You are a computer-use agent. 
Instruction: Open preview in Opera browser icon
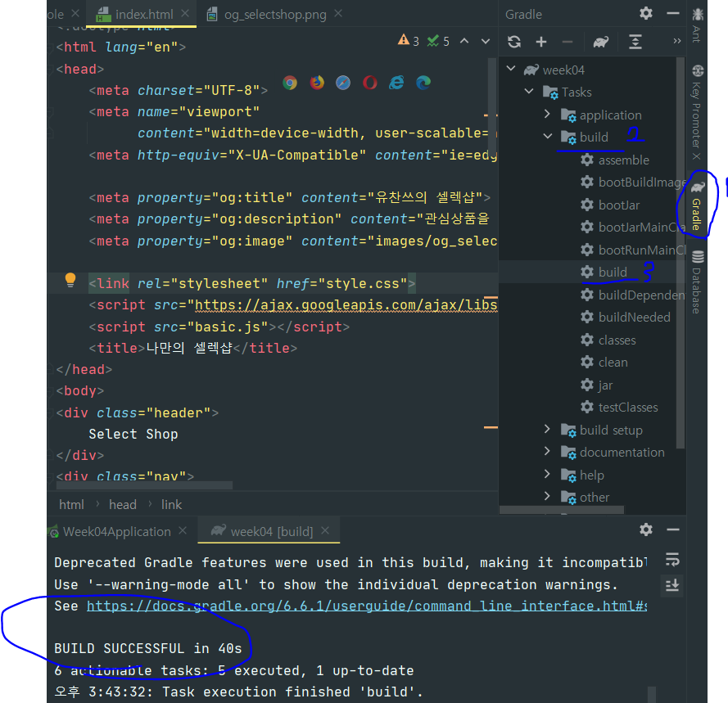369,83
